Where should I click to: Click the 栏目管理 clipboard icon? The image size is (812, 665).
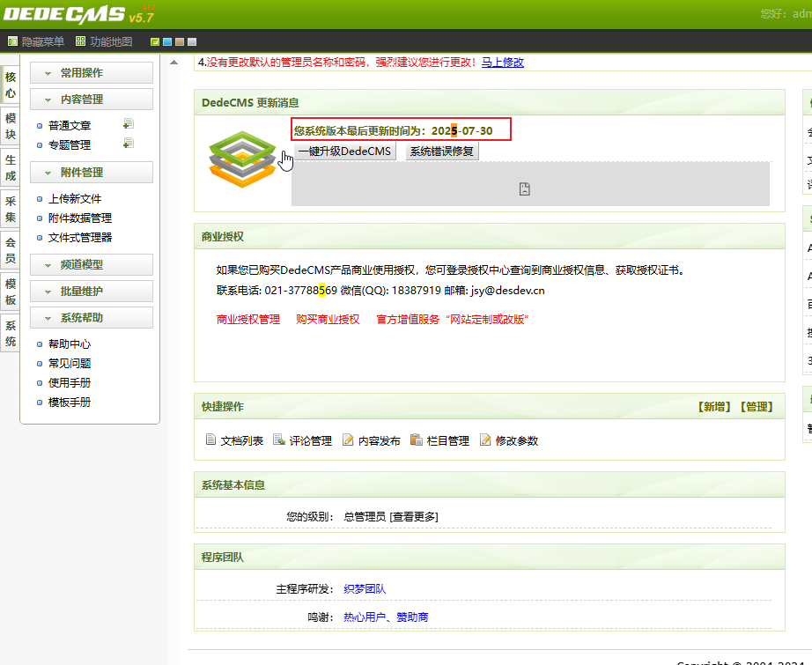tap(417, 440)
